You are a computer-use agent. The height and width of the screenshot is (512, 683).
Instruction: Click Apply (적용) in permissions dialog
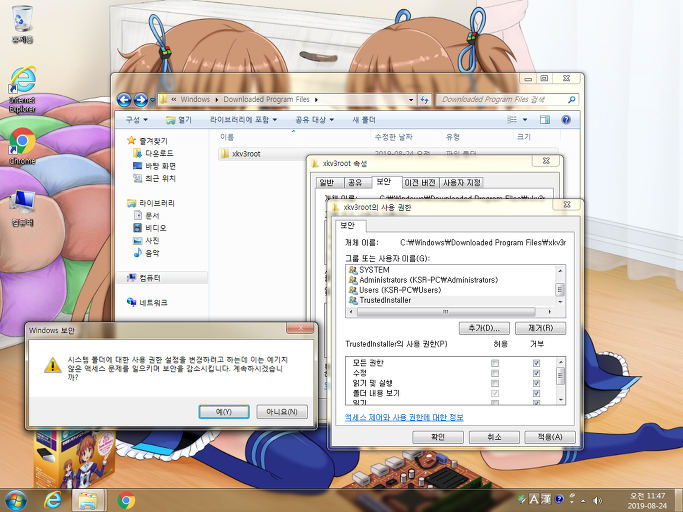550,437
